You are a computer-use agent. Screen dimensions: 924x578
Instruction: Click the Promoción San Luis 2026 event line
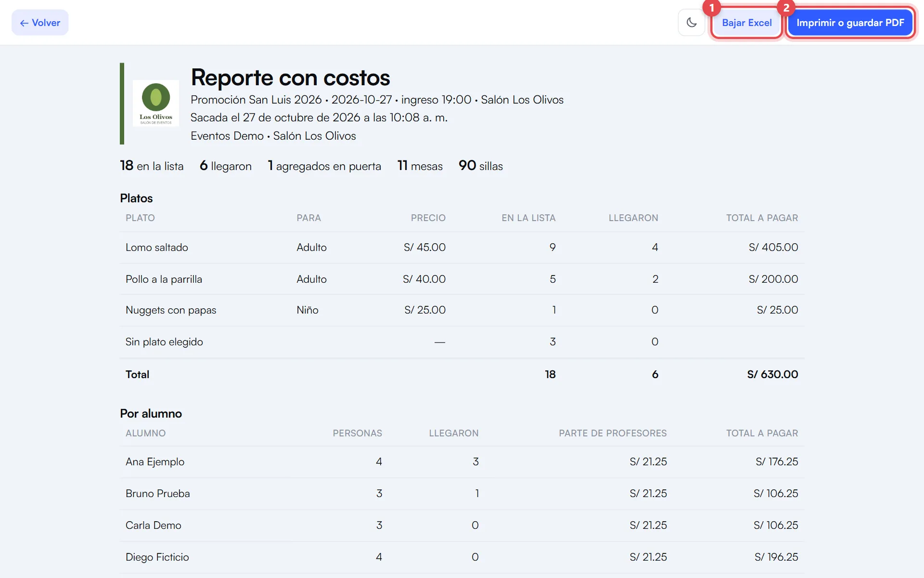pyautogui.click(x=377, y=100)
